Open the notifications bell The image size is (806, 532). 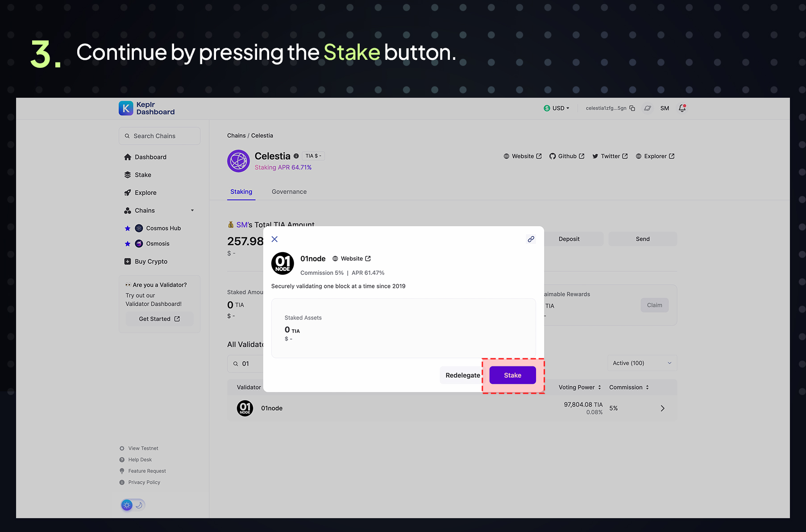click(682, 108)
